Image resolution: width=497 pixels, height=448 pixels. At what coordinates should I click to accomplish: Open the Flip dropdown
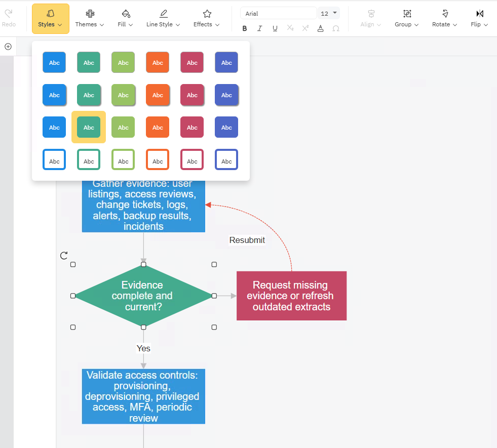(x=479, y=19)
